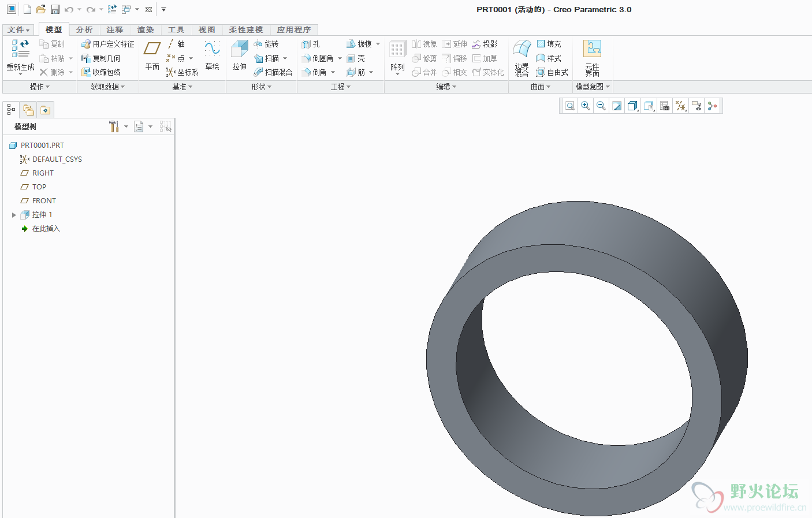Image resolution: width=812 pixels, height=518 pixels.
Task: Open the saved views camera icon
Action: 665,106
